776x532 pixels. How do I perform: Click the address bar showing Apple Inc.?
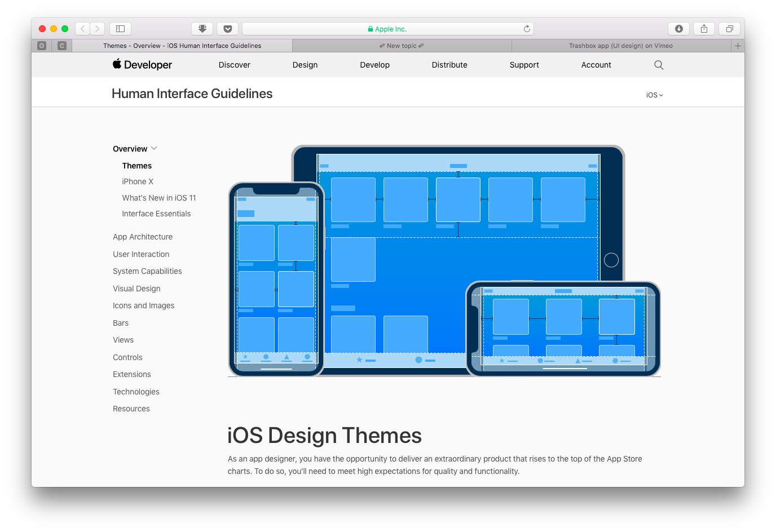click(388, 29)
